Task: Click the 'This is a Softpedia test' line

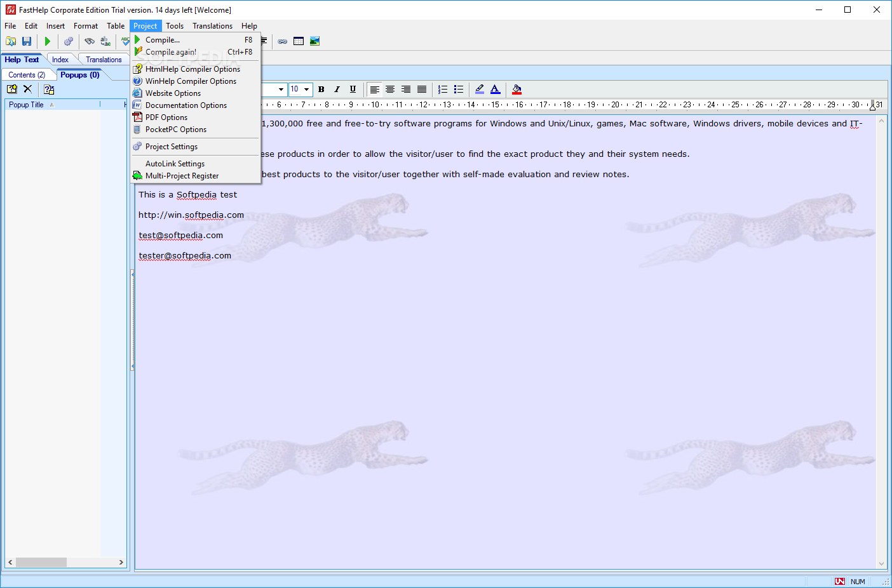Action: pos(188,195)
